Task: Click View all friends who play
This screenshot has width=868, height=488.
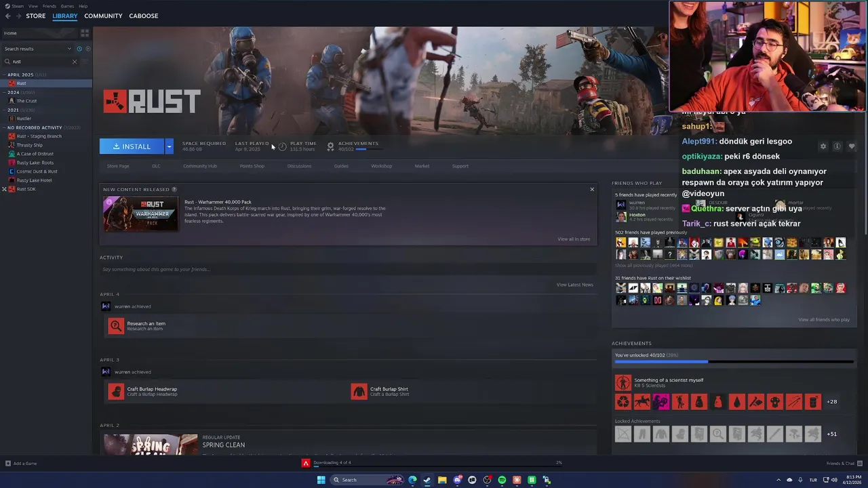Action: pos(824,320)
